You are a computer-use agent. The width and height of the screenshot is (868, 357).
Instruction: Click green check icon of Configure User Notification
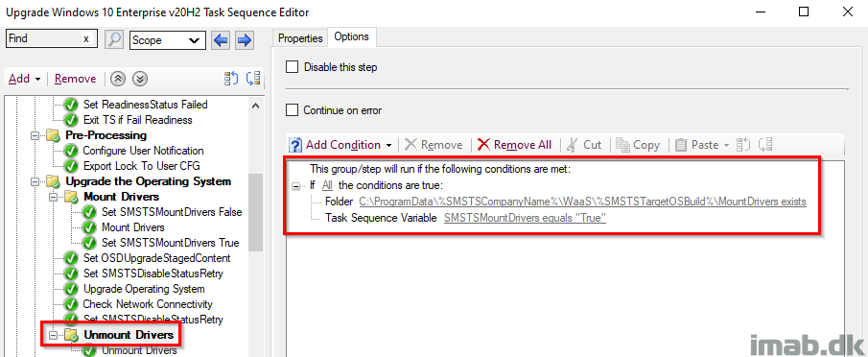click(x=71, y=151)
